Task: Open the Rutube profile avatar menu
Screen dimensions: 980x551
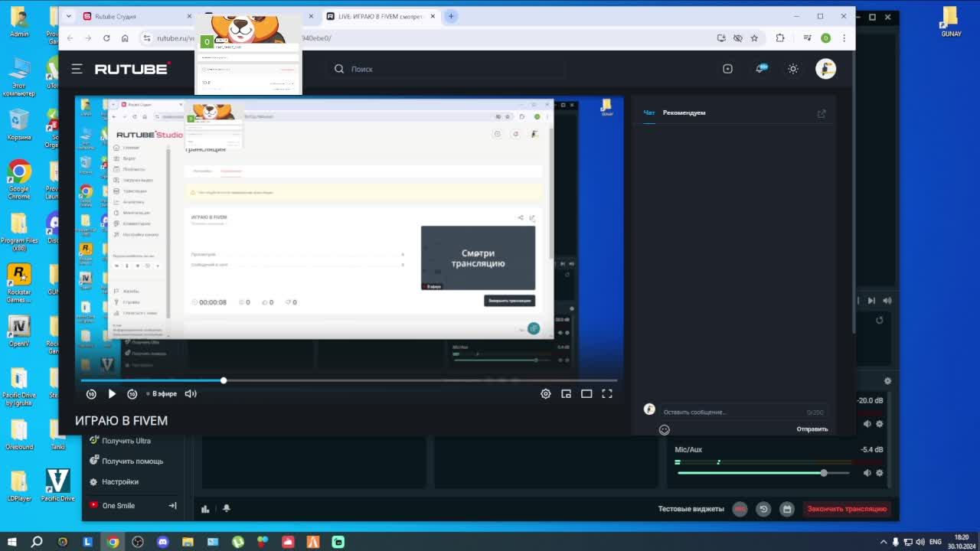Action: pyautogui.click(x=825, y=69)
